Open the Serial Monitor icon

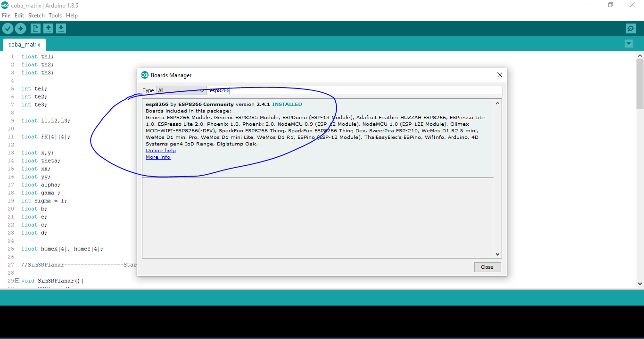click(x=631, y=29)
